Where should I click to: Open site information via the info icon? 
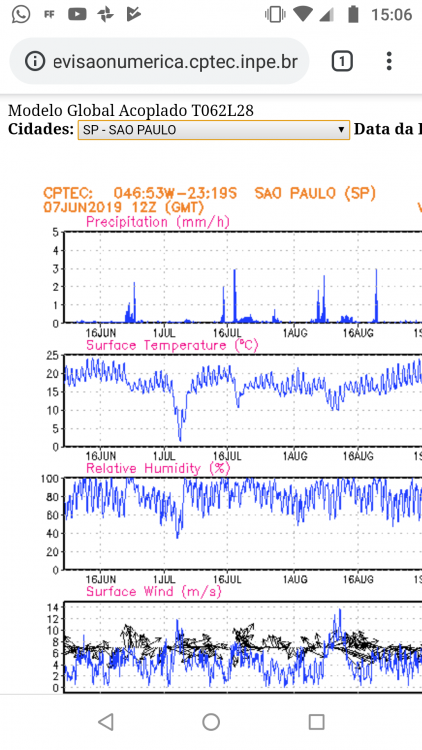(x=35, y=62)
